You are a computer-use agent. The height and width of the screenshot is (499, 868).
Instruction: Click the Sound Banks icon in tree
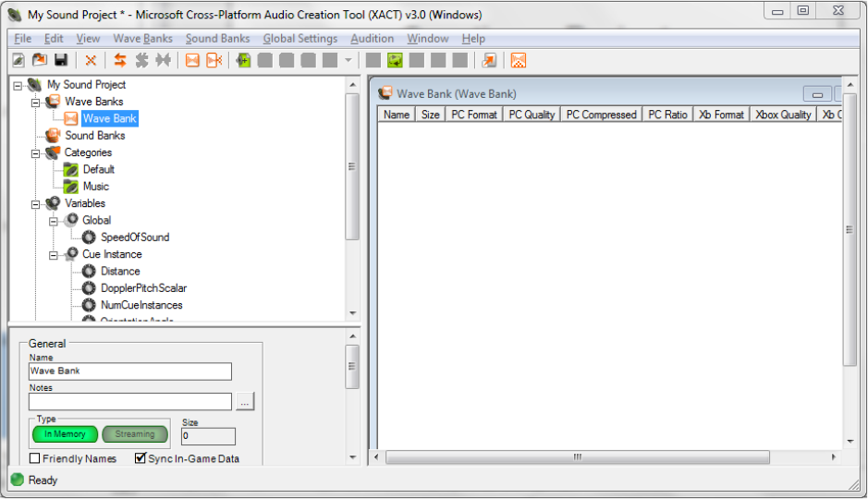click(54, 136)
